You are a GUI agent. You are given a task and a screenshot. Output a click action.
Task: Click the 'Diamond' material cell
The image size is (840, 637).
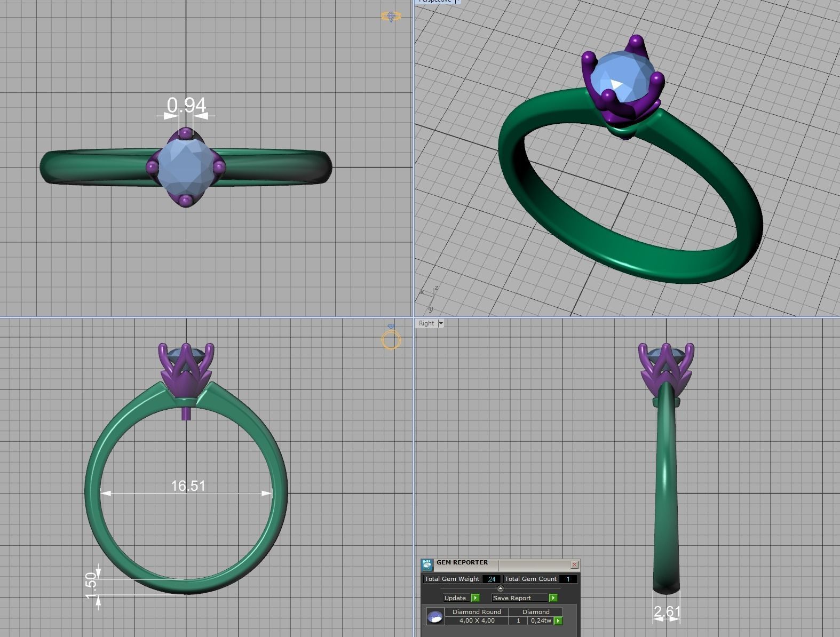pyautogui.click(x=536, y=612)
